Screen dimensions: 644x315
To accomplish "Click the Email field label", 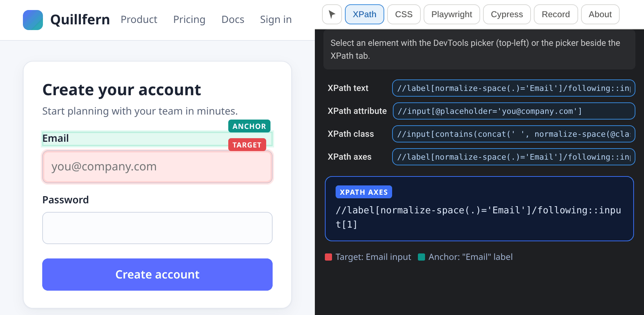I will point(55,138).
